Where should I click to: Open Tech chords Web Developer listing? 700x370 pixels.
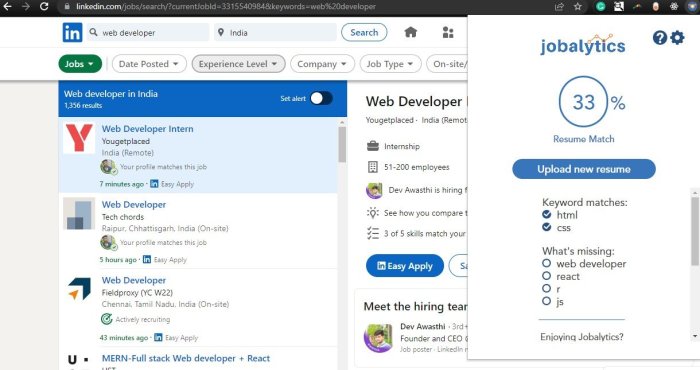pos(134,204)
